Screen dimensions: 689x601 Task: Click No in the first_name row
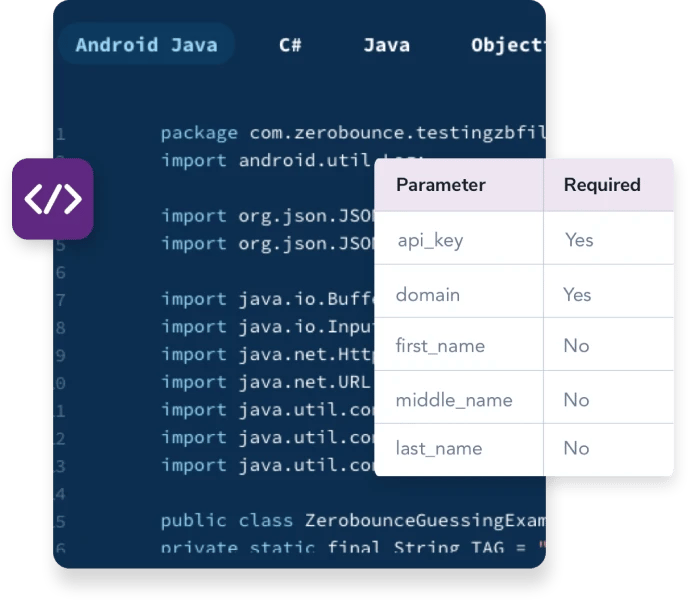[x=576, y=346]
